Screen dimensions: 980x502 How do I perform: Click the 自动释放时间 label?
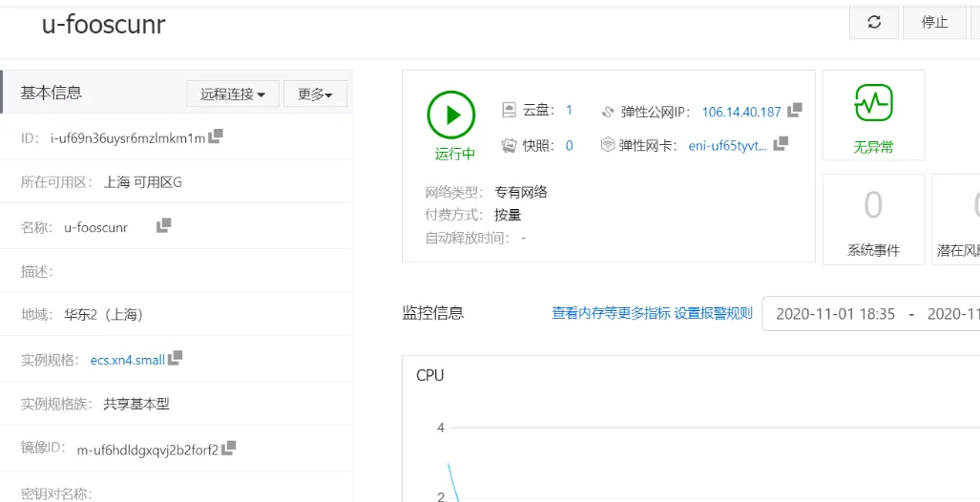(467, 239)
